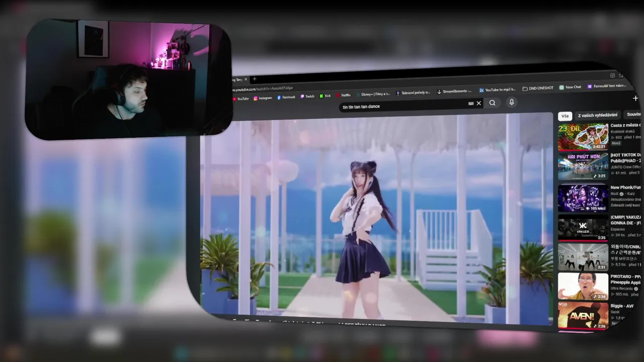Open the DND ONESHOT bookmark folder
The width and height of the screenshot is (644, 362).
coord(538,88)
